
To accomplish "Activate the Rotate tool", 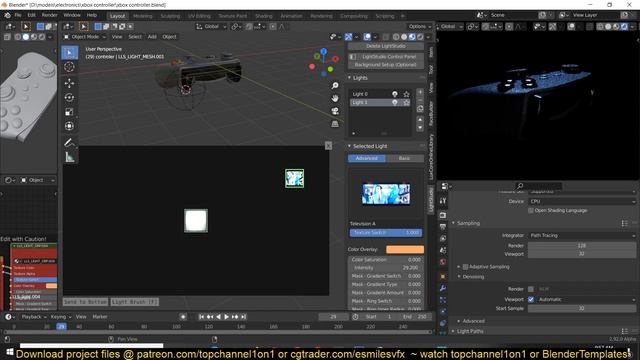I will click(x=69, y=98).
